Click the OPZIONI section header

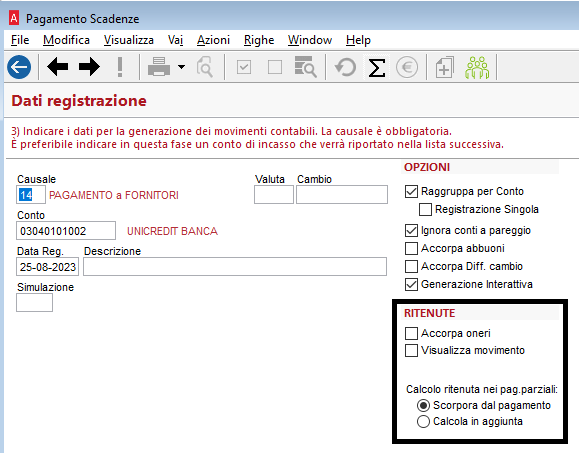(427, 167)
